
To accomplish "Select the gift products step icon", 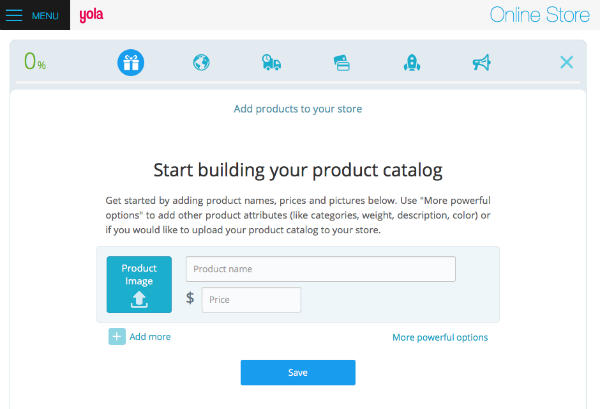I will pyautogui.click(x=131, y=62).
